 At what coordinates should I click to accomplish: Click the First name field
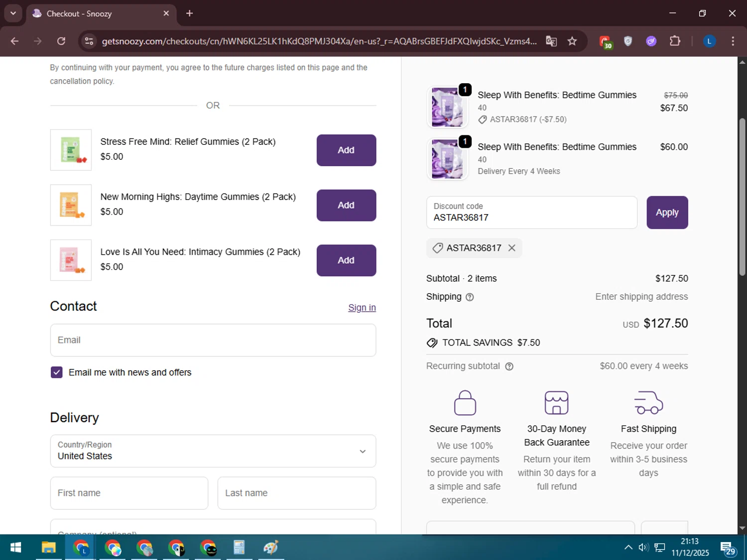[x=129, y=493]
